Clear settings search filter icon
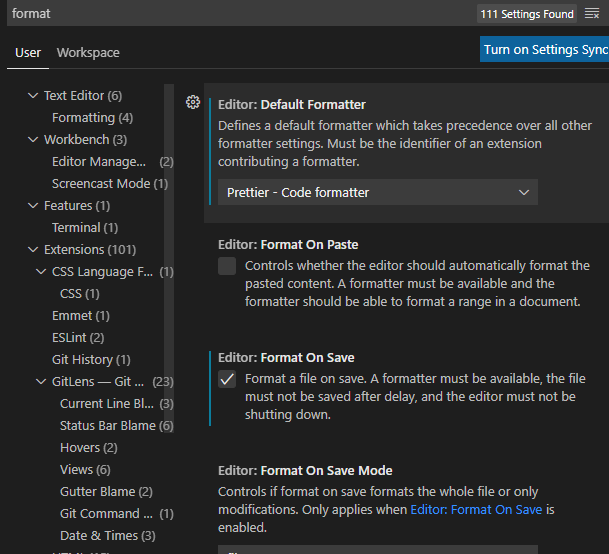This screenshot has width=609, height=554. pos(592,14)
